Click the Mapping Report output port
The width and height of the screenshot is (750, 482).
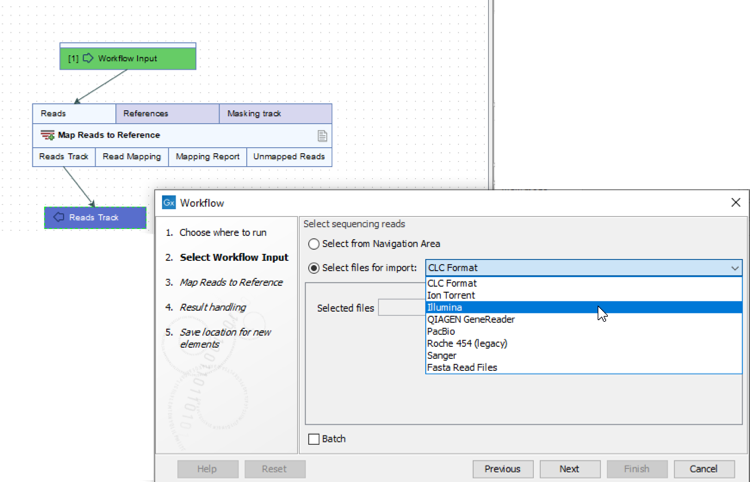tap(207, 157)
